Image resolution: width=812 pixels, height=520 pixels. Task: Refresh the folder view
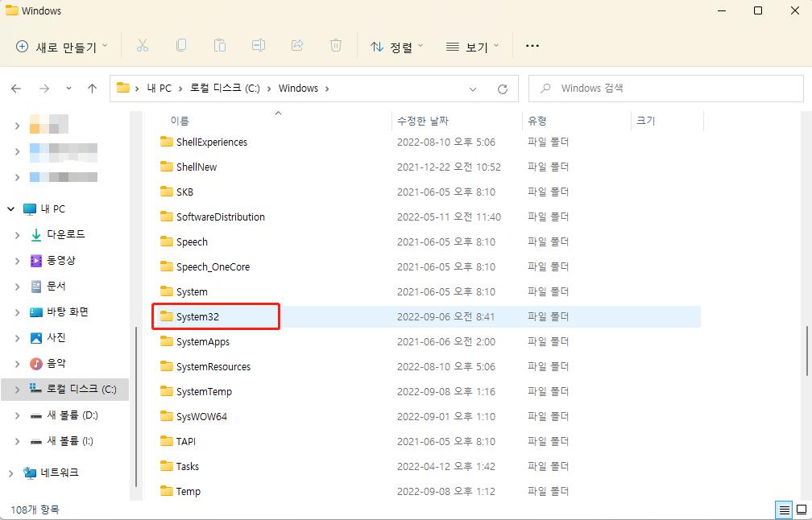501,89
